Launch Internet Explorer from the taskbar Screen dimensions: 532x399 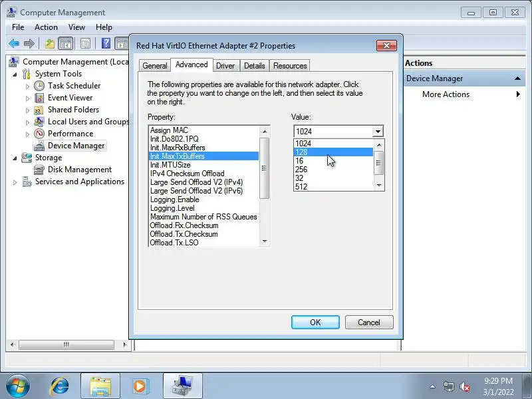coord(60,386)
